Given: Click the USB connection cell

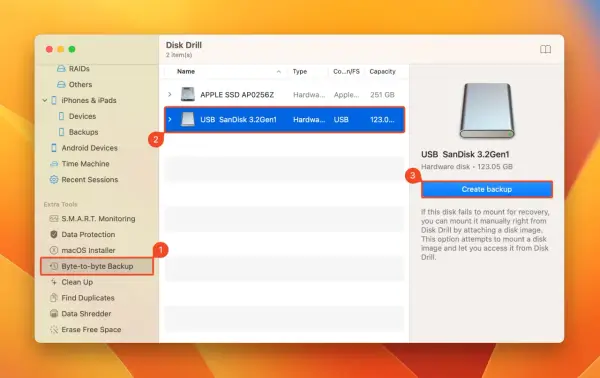Looking at the screenshot, I should pos(341,119).
